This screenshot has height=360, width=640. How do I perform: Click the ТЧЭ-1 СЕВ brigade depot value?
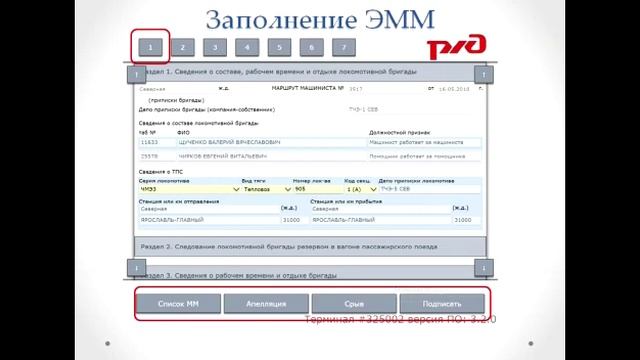[x=363, y=109]
